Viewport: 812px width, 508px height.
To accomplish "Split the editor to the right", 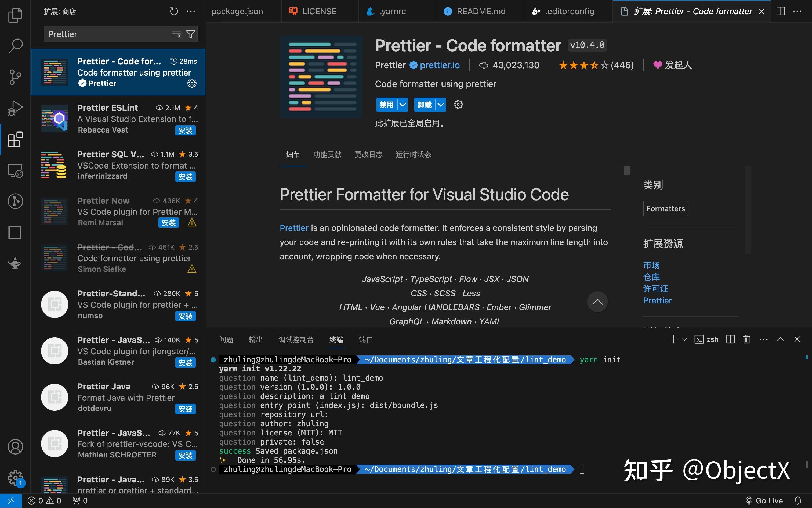I will click(x=781, y=11).
